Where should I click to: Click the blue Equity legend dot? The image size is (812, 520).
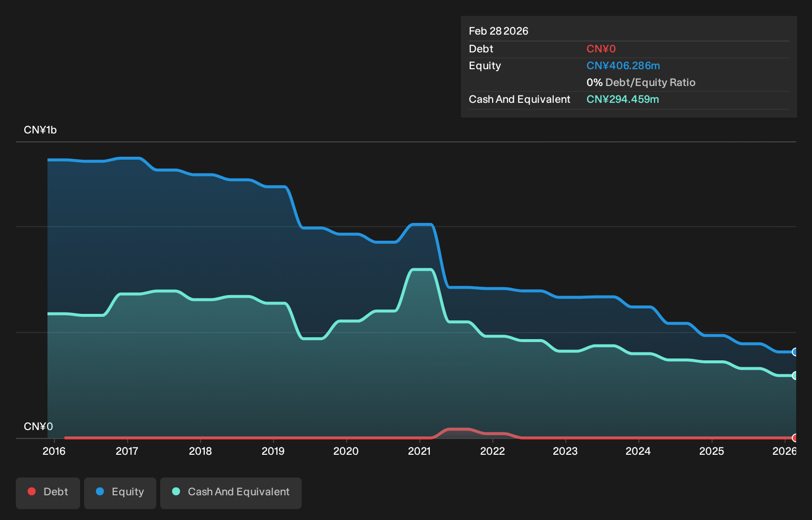click(100, 491)
